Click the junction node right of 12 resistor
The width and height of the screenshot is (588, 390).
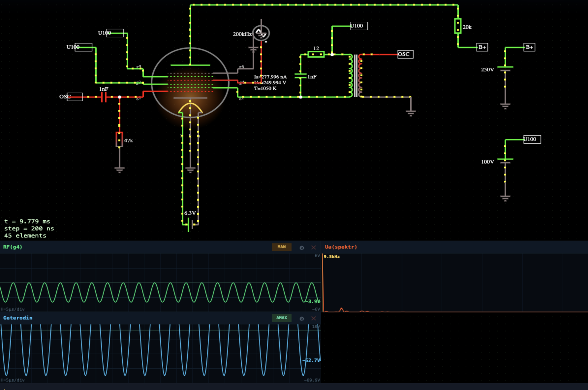coord(332,54)
